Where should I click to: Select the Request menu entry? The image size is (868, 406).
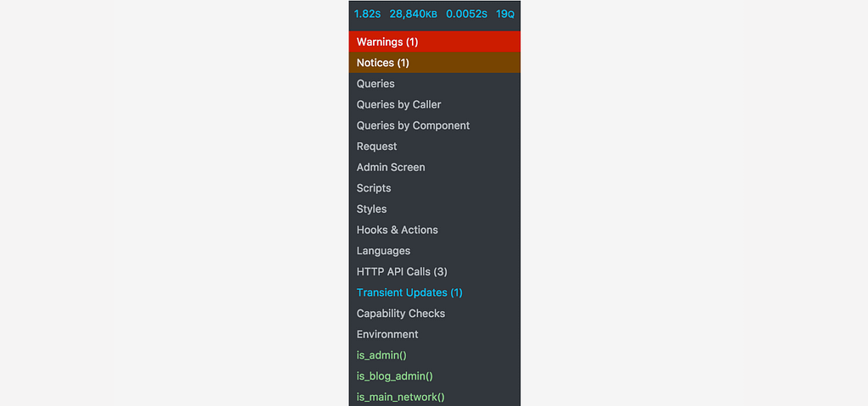coord(435,147)
